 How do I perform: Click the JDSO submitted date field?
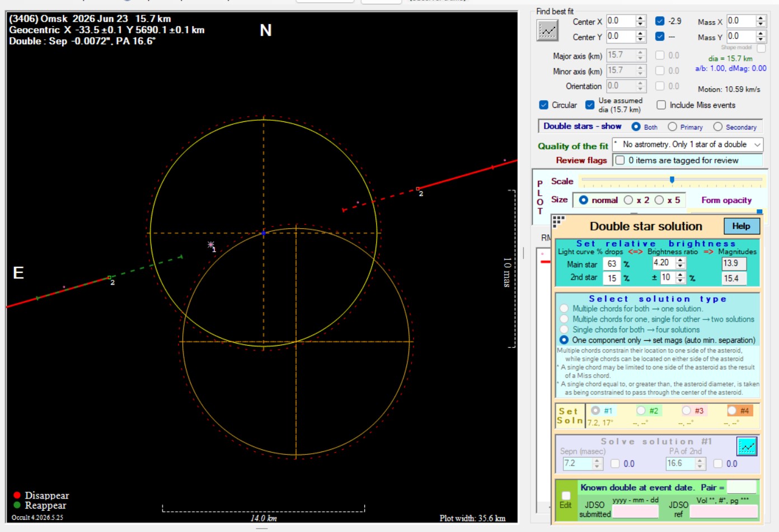pyautogui.click(x=636, y=511)
